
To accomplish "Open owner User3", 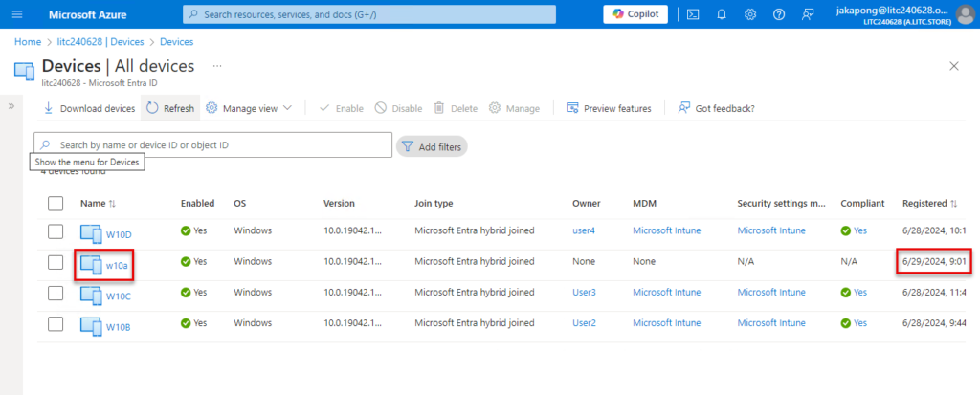I will (x=585, y=292).
